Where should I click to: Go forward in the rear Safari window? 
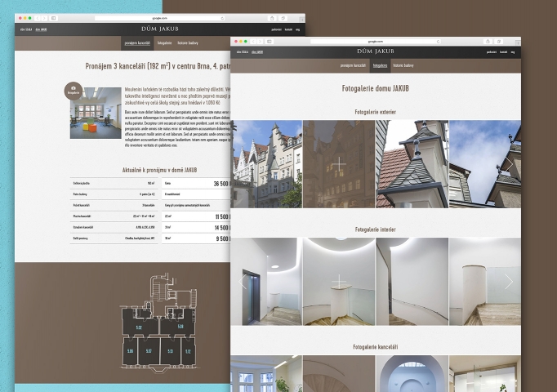click(x=44, y=18)
